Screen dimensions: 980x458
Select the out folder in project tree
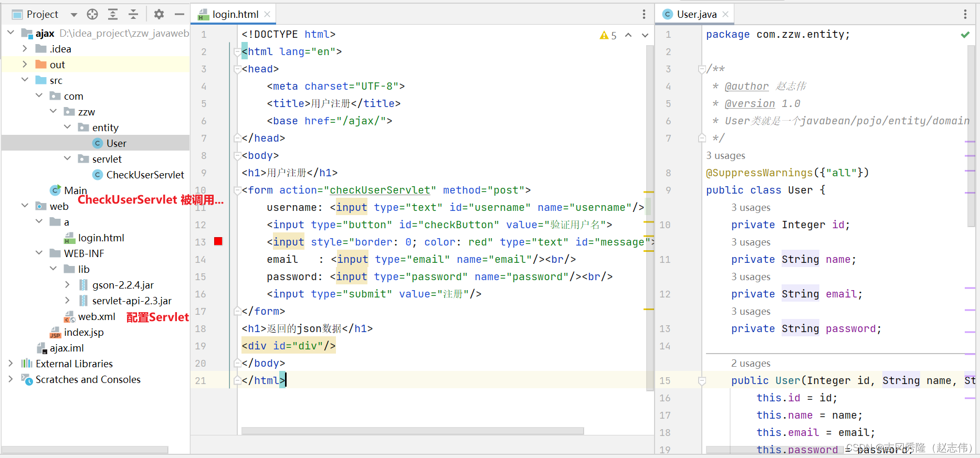click(57, 65)
